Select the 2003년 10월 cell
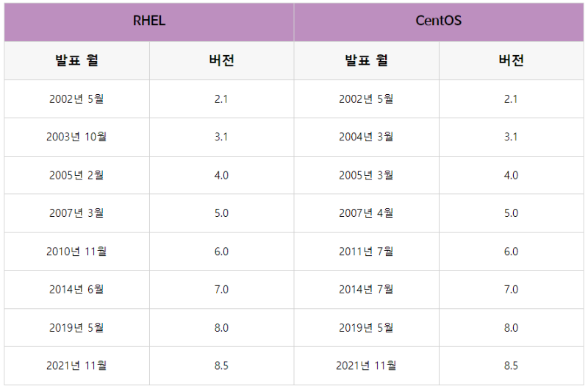 coord(77,137)
